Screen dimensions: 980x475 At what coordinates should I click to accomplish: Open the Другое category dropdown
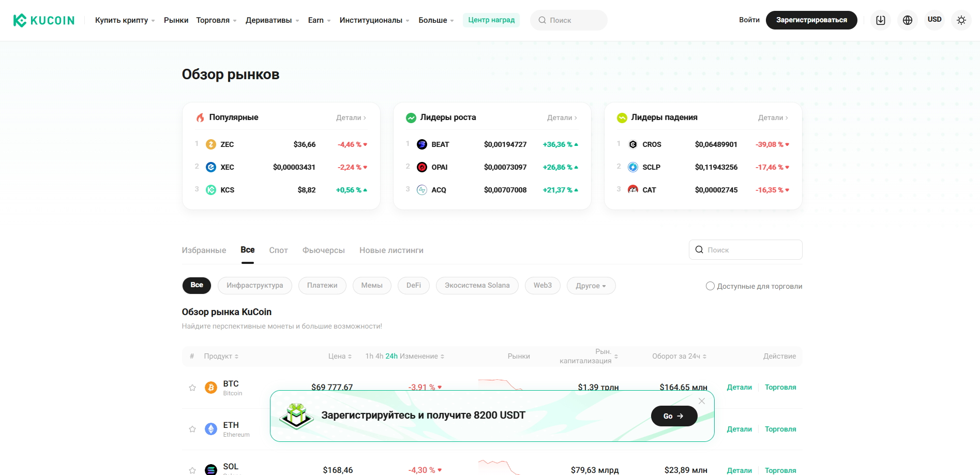[x=591, y=286]
